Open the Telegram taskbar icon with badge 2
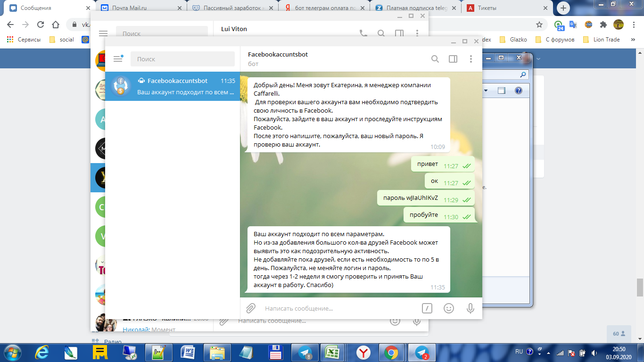 421,352
